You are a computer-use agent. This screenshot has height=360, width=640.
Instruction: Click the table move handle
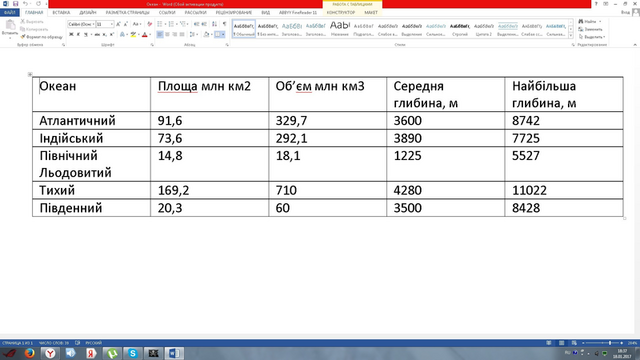[30, 74]
